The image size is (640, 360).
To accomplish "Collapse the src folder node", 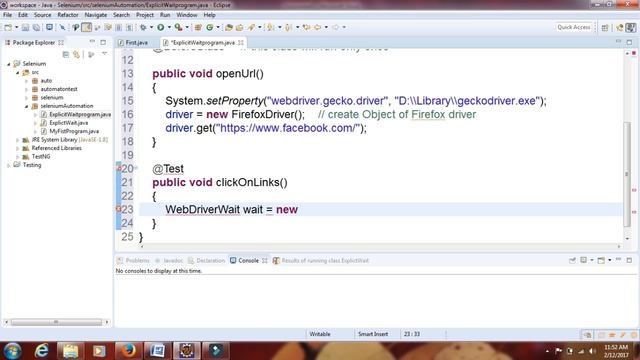I will click(18, 73).
